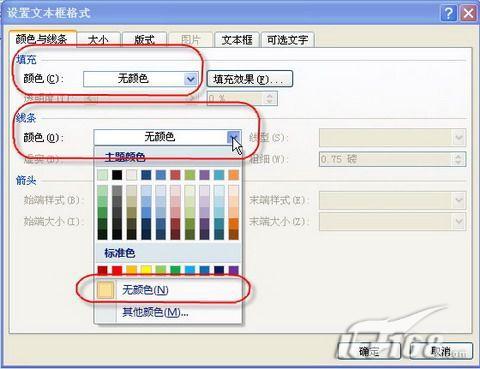Click the 填充效果(F)... button
This screenshot has height=369, width=480.
point(250,79)
